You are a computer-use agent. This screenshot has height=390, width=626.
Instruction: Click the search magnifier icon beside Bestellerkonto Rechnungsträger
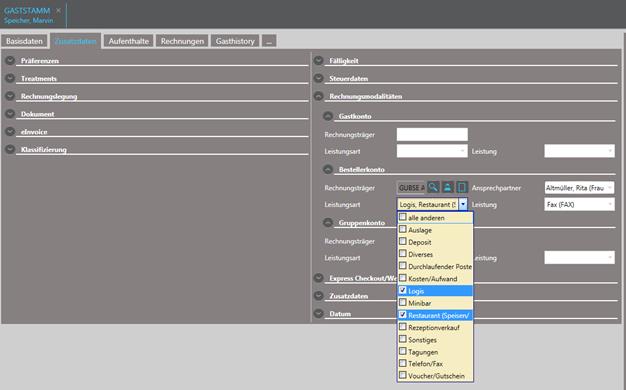coord(433,187)
